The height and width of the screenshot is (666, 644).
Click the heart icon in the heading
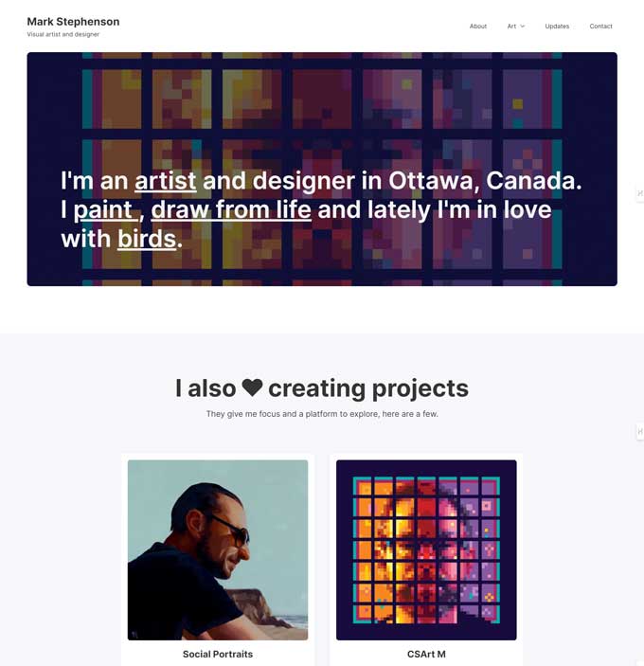click(252, 387)
